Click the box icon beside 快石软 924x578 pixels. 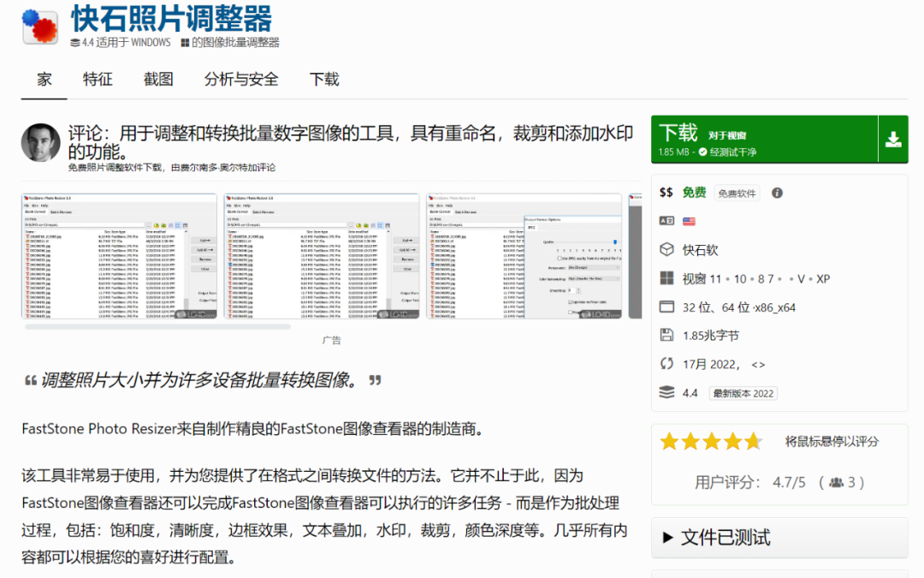(x=666, y=249)
